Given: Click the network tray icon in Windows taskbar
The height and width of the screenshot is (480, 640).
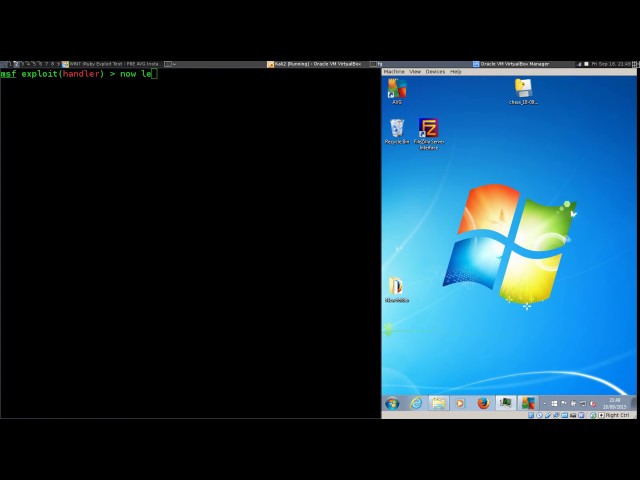Looking at the screenshot, I should (583, 403).
